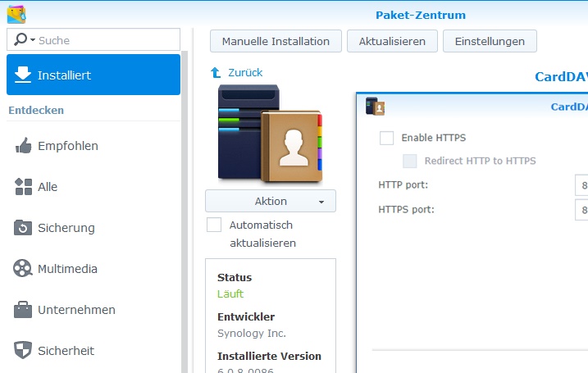The image size is (588, 373).
Task: Click the Synology Inc. developer text
Action: (x=252, y=333)
